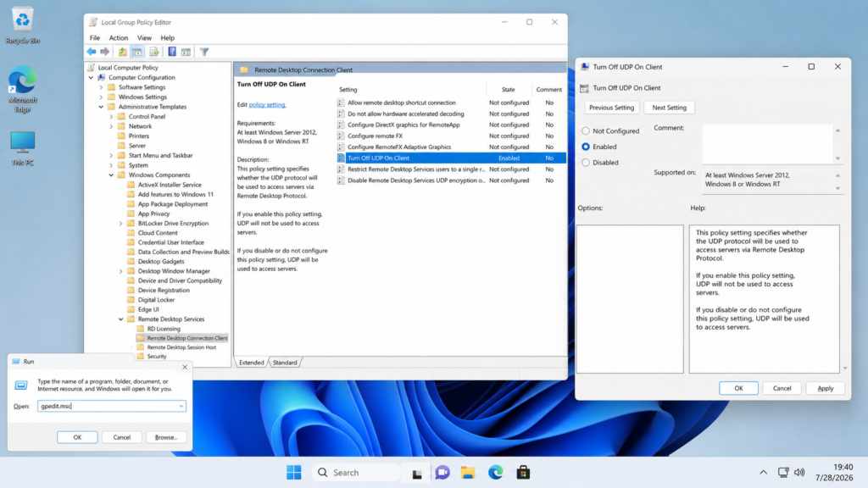
Task: Open File Explorer from the taskbar
Action: tap(468, 473)
